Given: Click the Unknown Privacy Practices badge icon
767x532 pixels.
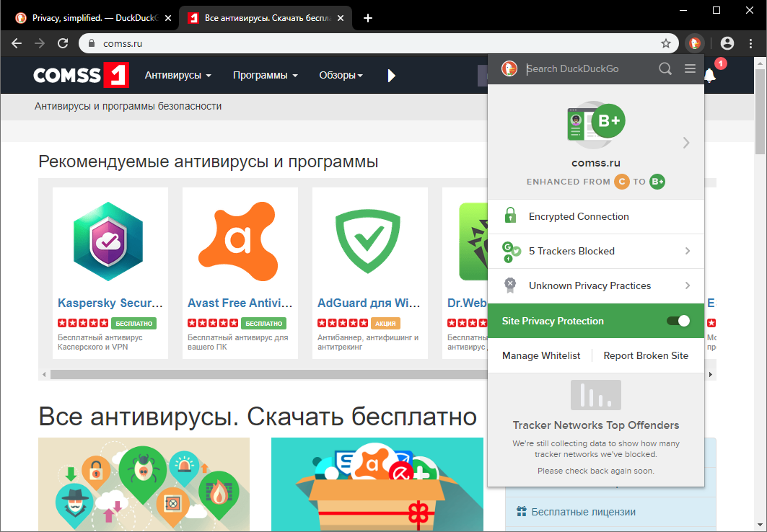Looking at the screenshot, I should click(x=510, y=285).
